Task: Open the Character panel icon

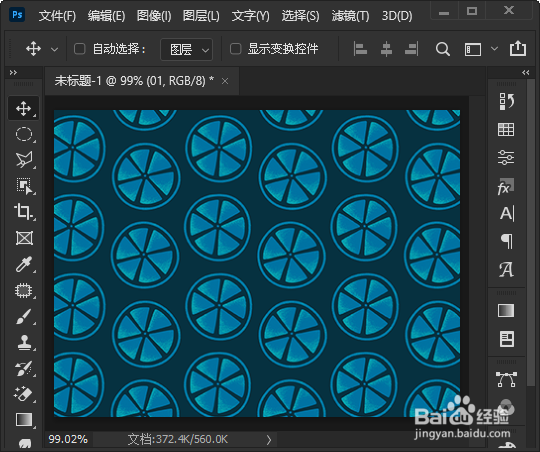Action: [x=507, y=214]
